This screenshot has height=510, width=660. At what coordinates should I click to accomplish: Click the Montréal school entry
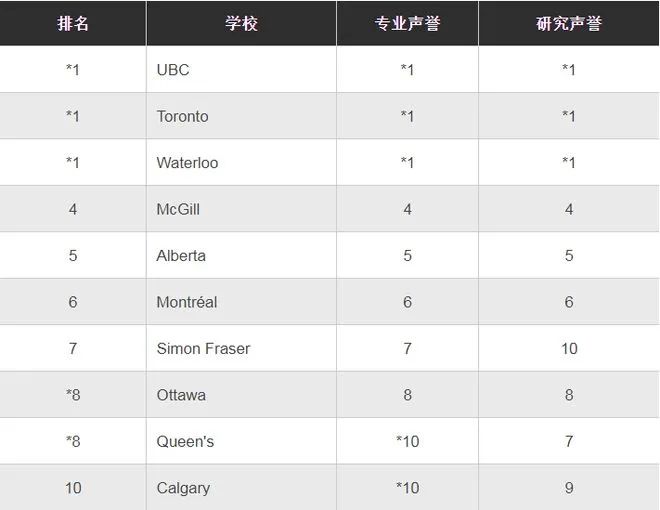[x=186, y=302]
